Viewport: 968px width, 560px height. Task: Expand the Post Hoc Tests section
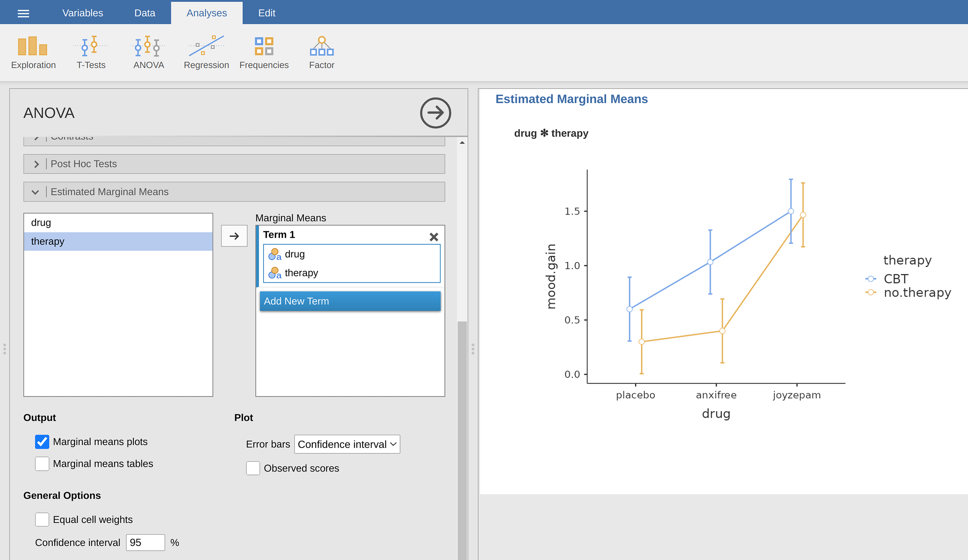coord(234,164)
